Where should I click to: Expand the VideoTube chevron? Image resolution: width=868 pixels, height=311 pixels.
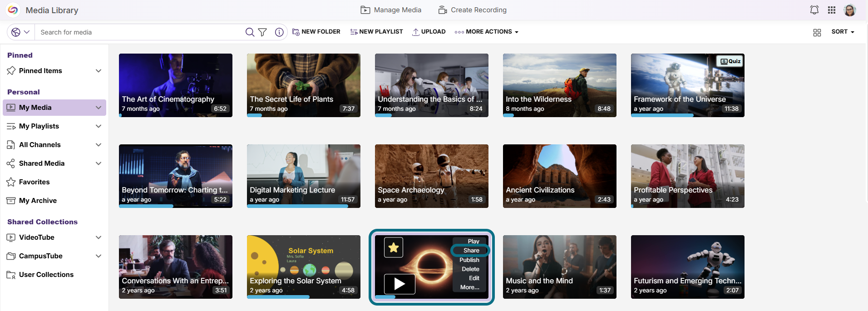(99, 237)
